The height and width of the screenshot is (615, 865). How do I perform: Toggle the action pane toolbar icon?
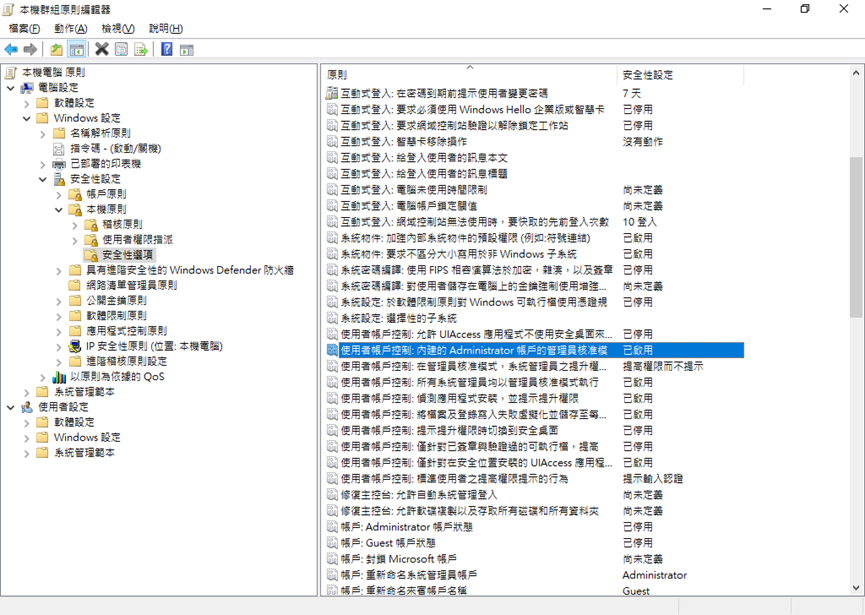(187, 50)
